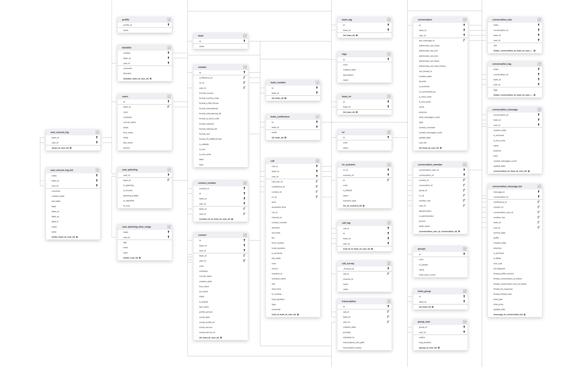Click the call table icon

tap(317, 161)
